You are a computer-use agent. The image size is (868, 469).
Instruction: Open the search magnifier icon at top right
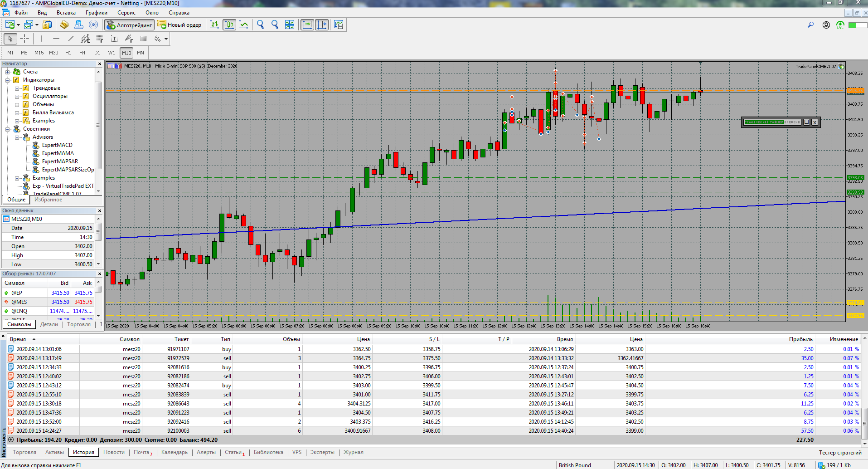point(810,24)
